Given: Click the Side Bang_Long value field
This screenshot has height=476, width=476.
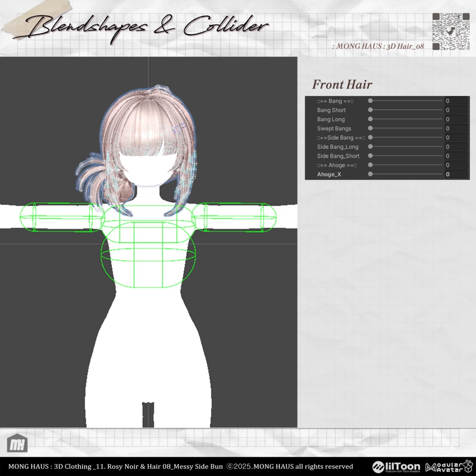Looking at the screenshot, I should coord(456,146).
